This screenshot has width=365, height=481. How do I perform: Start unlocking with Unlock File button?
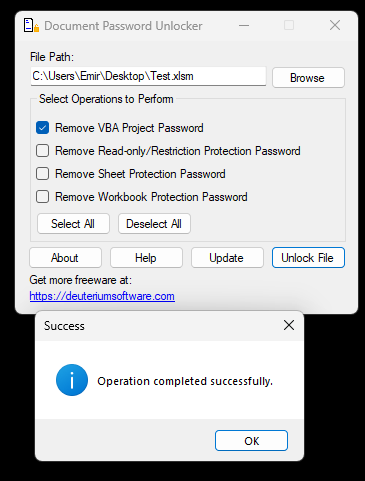[308, 258]
